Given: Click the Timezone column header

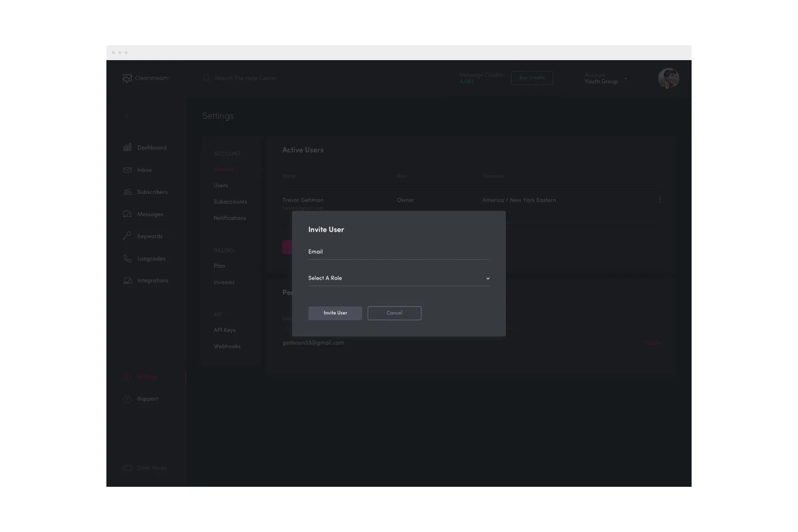Looking at the screenshot, I should pyautogui.click(x=493, y=176).
